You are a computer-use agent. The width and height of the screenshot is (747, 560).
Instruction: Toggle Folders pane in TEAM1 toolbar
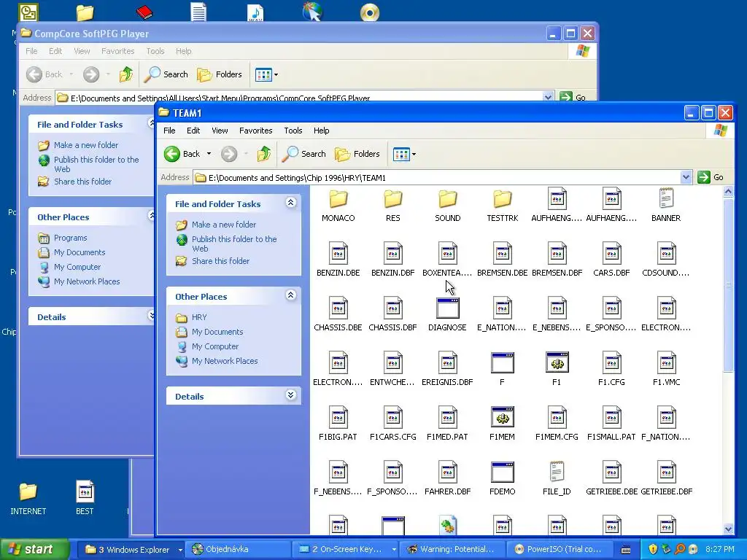357,154
